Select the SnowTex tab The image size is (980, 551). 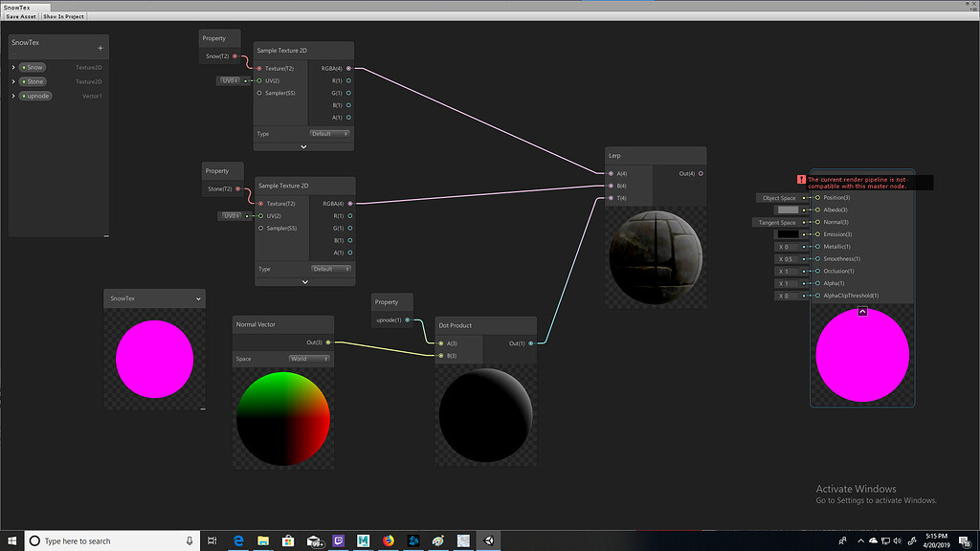pos(22,5)
